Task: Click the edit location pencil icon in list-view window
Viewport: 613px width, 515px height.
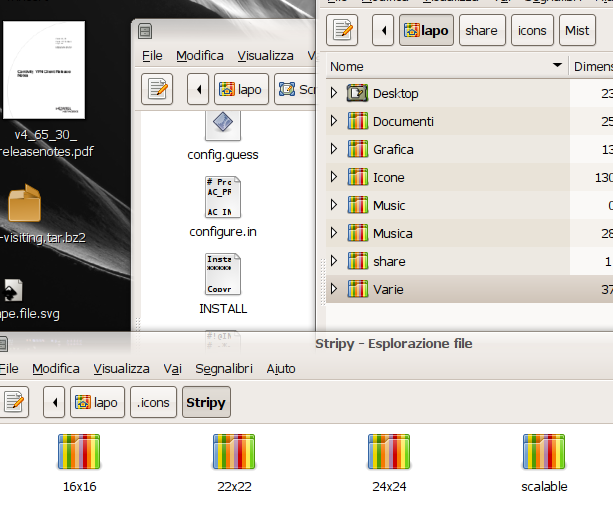Action: click(342, 30)
